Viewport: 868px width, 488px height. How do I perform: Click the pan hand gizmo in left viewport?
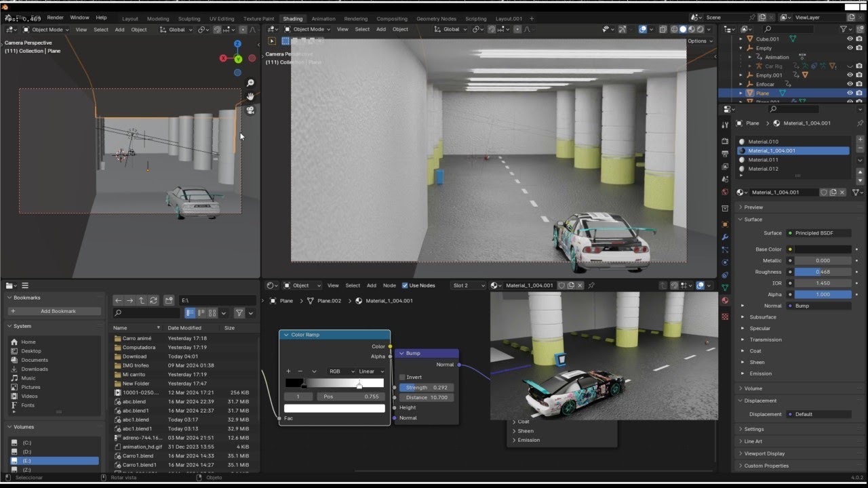(250, 97)
